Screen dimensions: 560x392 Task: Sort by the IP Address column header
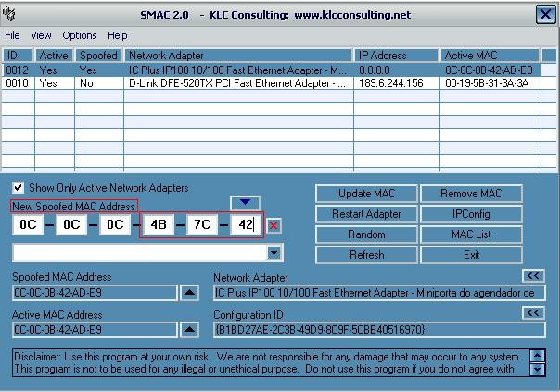[397, 56]
